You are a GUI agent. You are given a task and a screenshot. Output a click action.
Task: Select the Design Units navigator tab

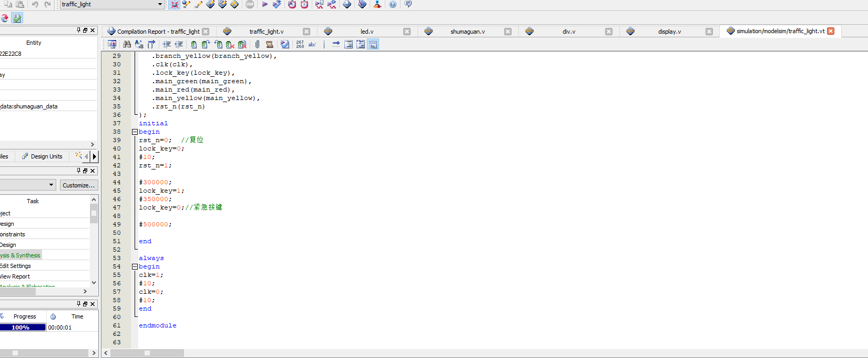click(42, 156)
